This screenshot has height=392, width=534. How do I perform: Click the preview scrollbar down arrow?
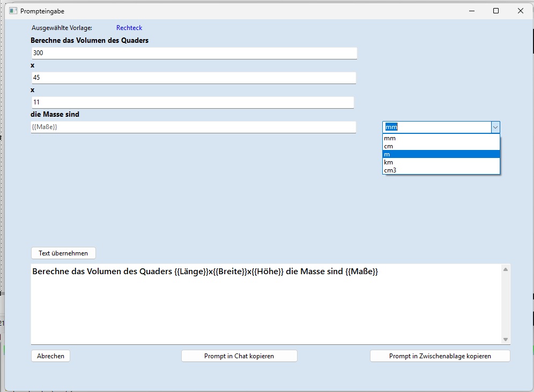[x=506, y=340]
